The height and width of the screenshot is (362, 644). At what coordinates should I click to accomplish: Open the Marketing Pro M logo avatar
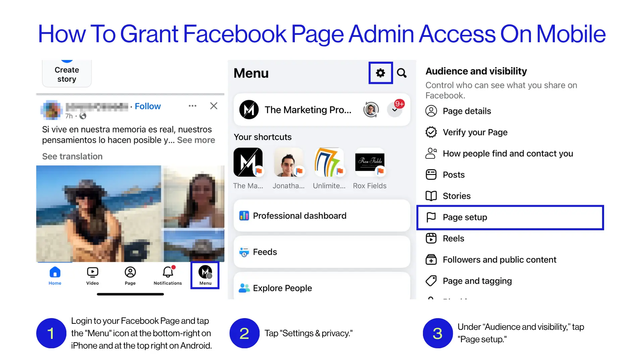pos(249,110)
